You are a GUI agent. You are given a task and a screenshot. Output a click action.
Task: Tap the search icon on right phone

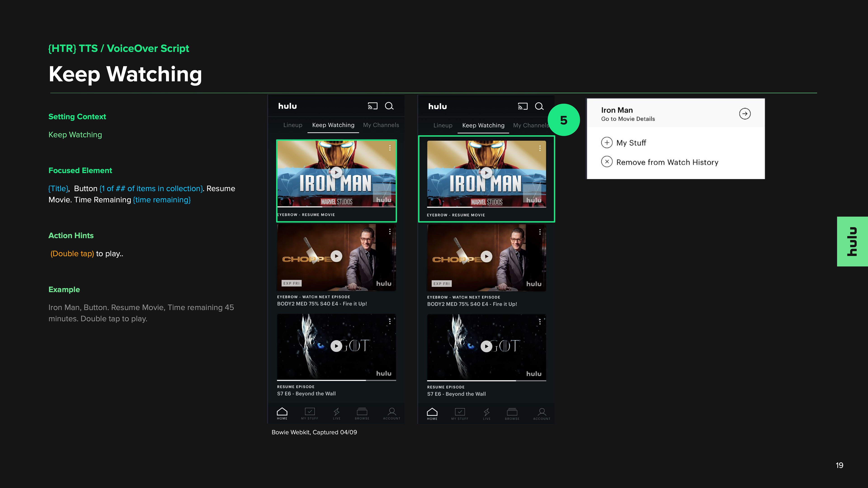pyautogui.click(x=539, y=106)
